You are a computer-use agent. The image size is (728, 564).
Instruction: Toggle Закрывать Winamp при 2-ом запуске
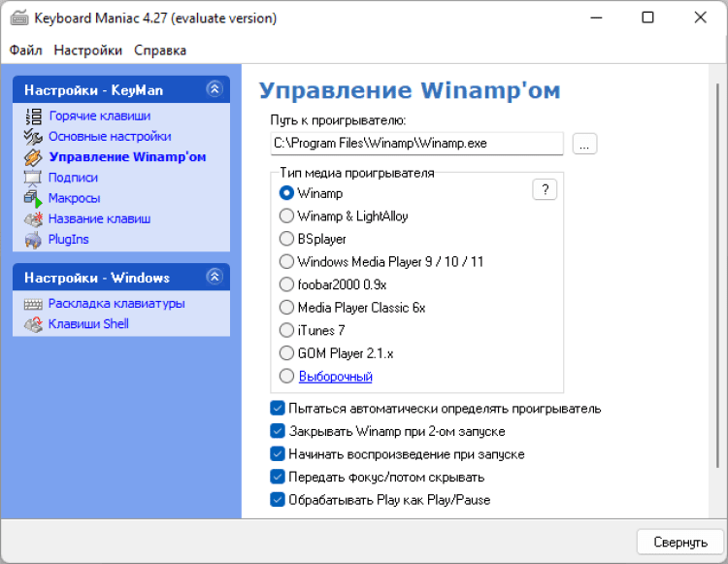point(278,431)
